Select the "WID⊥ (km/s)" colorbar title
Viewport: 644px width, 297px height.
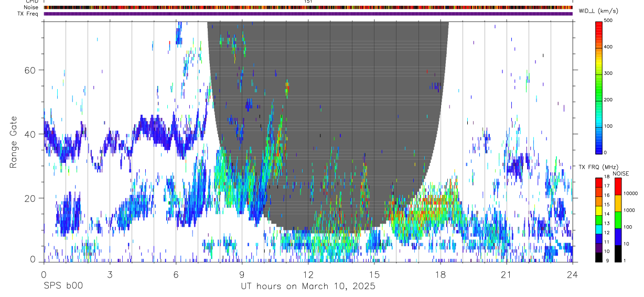click(x=598, y=11)
